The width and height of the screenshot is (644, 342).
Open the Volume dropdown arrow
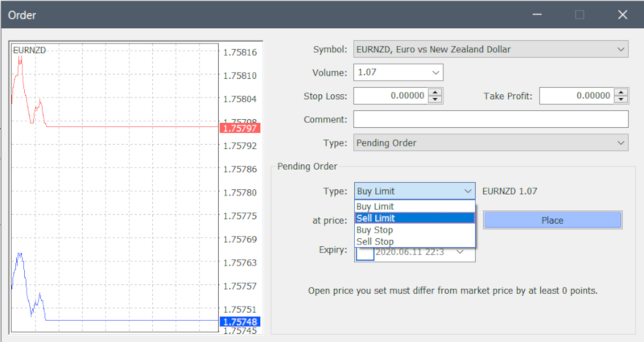click(x=436, y=73)
